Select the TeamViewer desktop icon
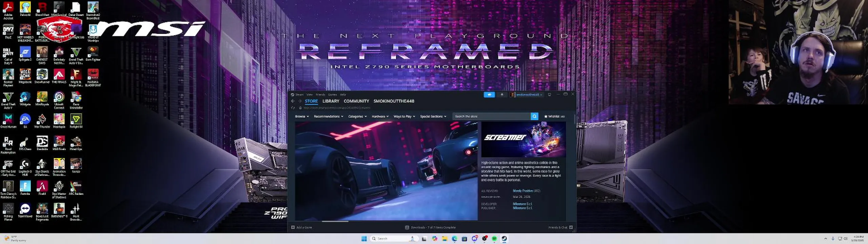868x244 pixels. [25, 210]
